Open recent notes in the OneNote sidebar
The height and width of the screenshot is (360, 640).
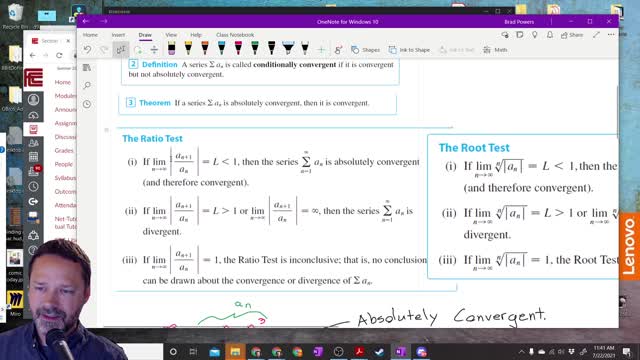click(87, 104)
